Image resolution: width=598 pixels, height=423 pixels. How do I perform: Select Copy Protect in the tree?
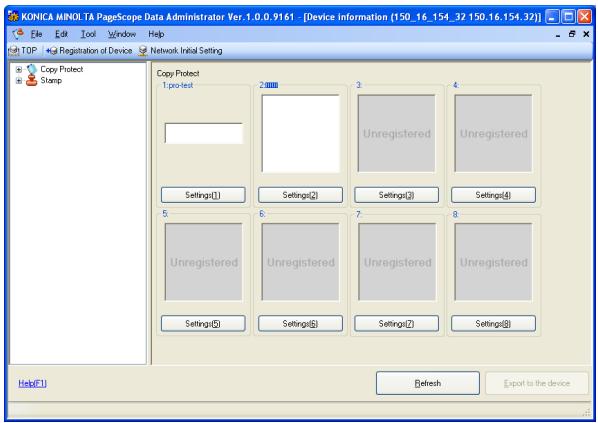click(61, 69)
